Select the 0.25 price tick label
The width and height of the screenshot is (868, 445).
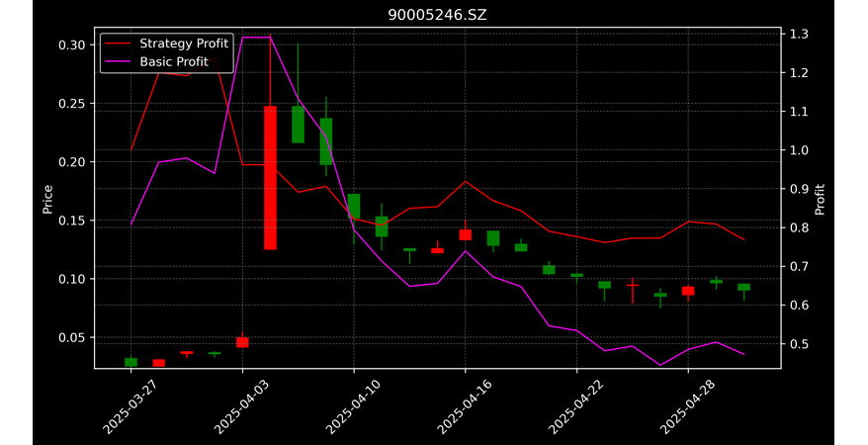click(72, 104)
